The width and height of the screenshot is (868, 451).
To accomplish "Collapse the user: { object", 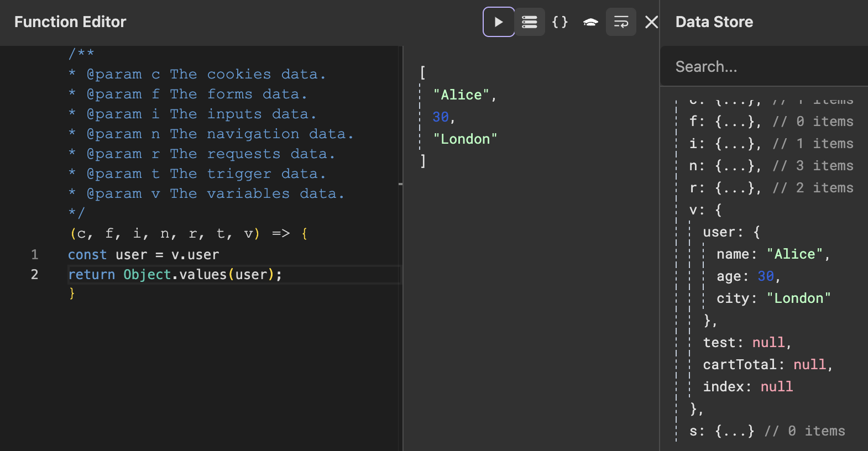I will click(731, 232).
